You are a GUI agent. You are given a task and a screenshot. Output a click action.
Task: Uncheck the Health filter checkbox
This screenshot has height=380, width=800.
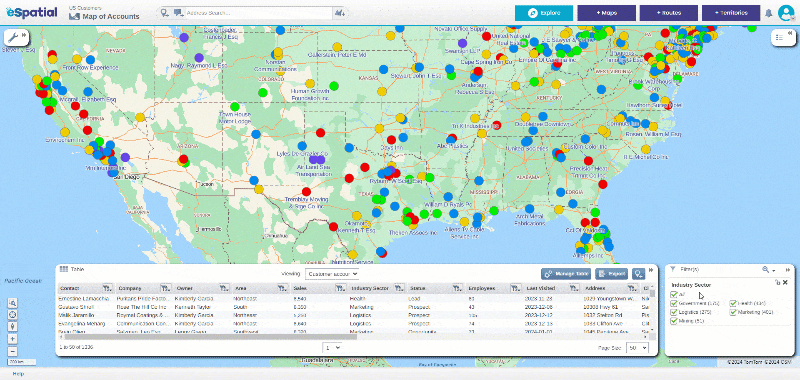[733, 303]
